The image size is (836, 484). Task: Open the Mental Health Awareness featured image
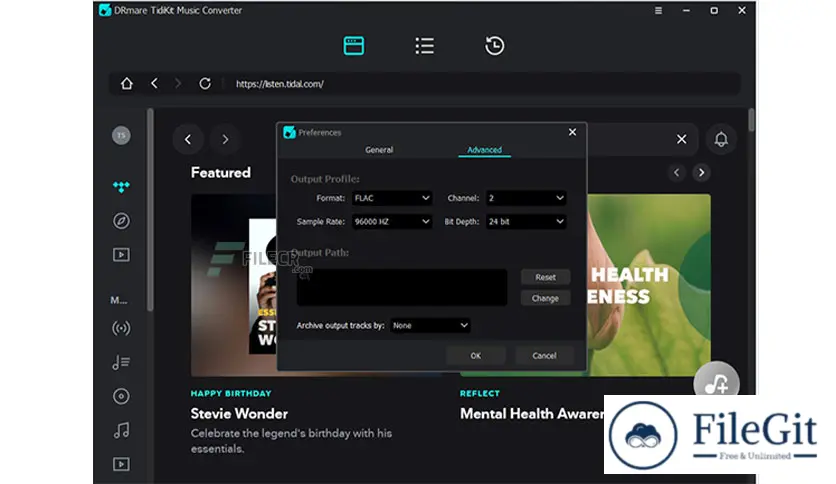[649, 285]
